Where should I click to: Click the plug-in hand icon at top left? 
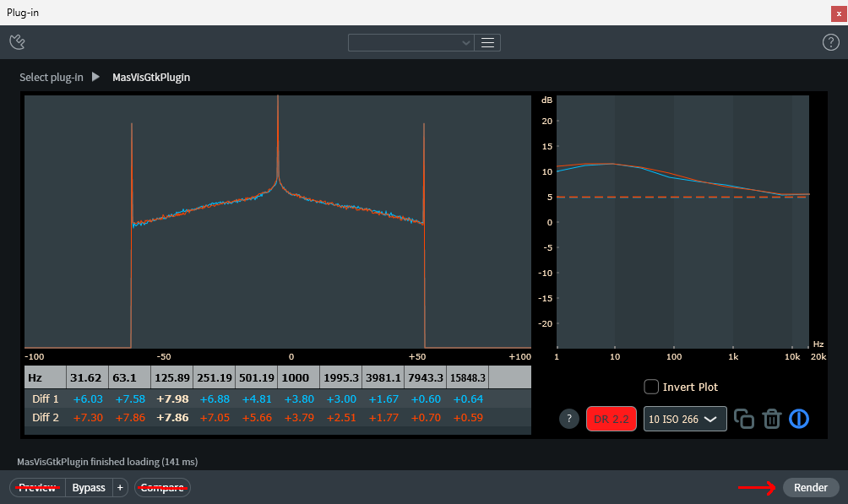pyautogui.click(x=17, y=42)
